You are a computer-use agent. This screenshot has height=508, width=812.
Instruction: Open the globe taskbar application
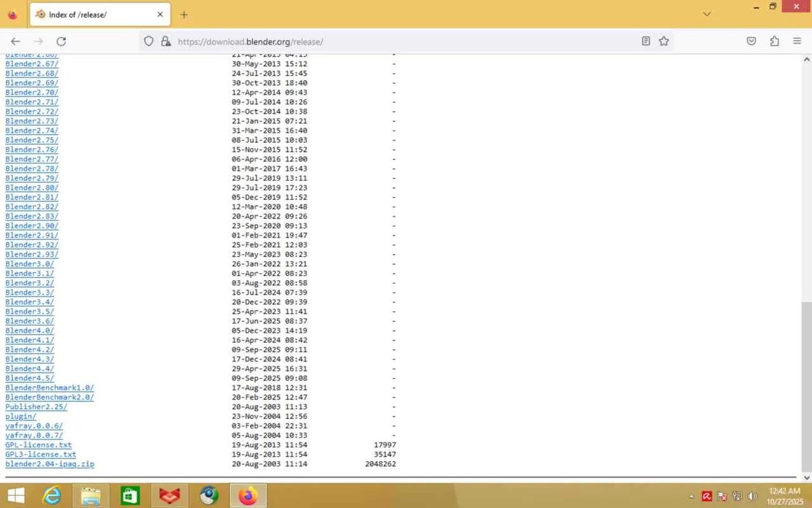(209, 495)
